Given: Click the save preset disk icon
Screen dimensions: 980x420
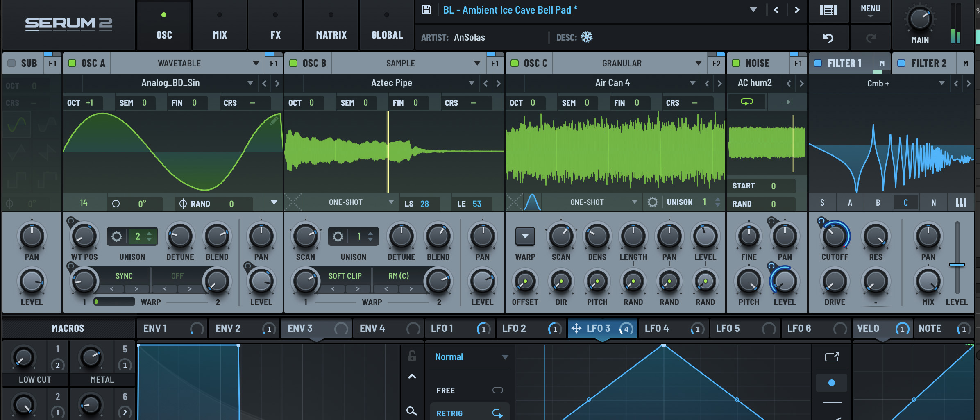Looking at the screenshot, I should 426,10.
